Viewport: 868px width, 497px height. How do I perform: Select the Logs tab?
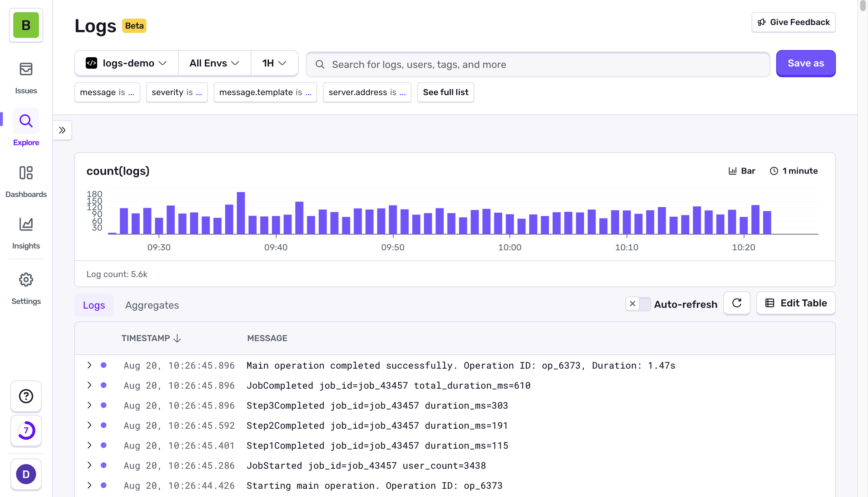click(x=94, y=305)
